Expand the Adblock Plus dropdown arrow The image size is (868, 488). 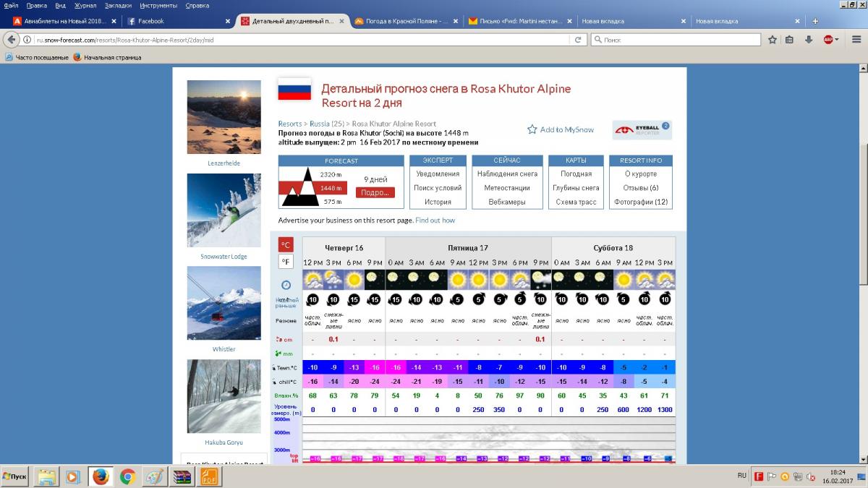coord(836,40)
